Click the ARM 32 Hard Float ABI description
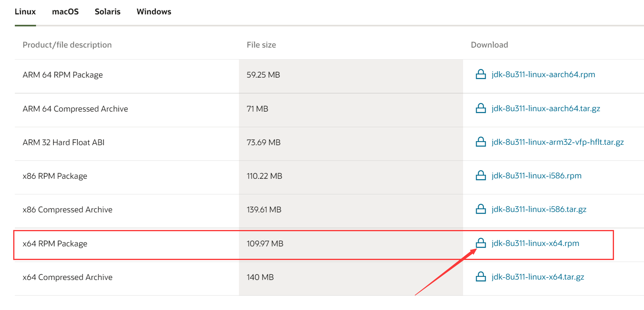Screen dimensions: 644x310 [64, 142]
